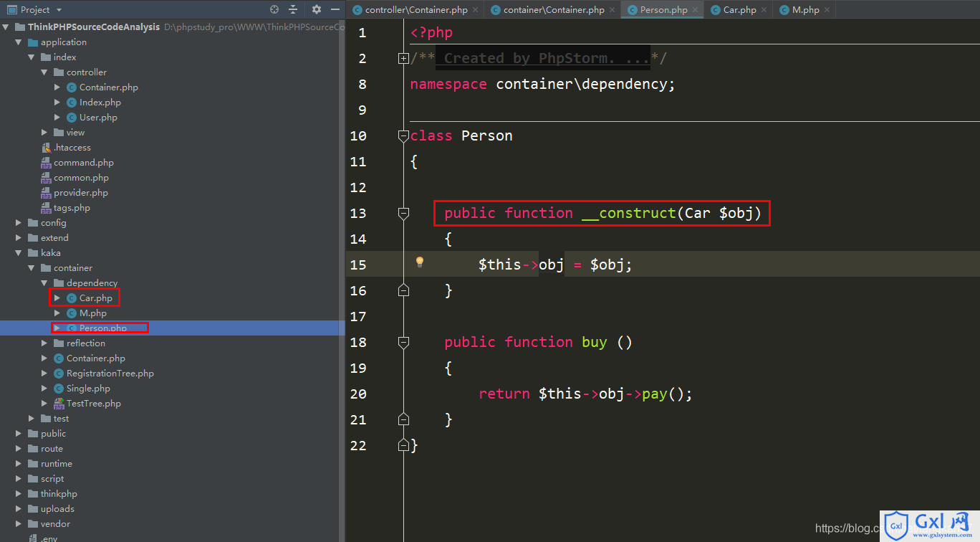980x542 pixels.
Task: Expand the extend folder arrow
Action: pos(19,238)
